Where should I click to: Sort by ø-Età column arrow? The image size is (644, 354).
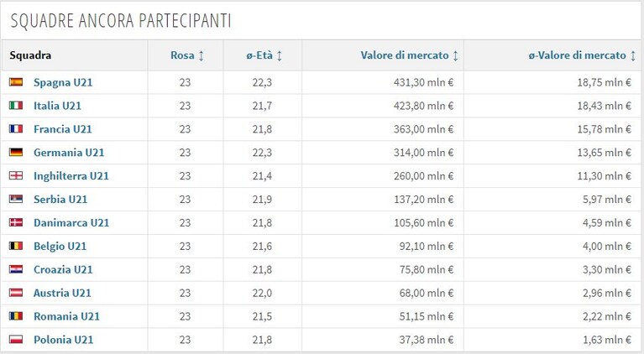tap(280, 55)
